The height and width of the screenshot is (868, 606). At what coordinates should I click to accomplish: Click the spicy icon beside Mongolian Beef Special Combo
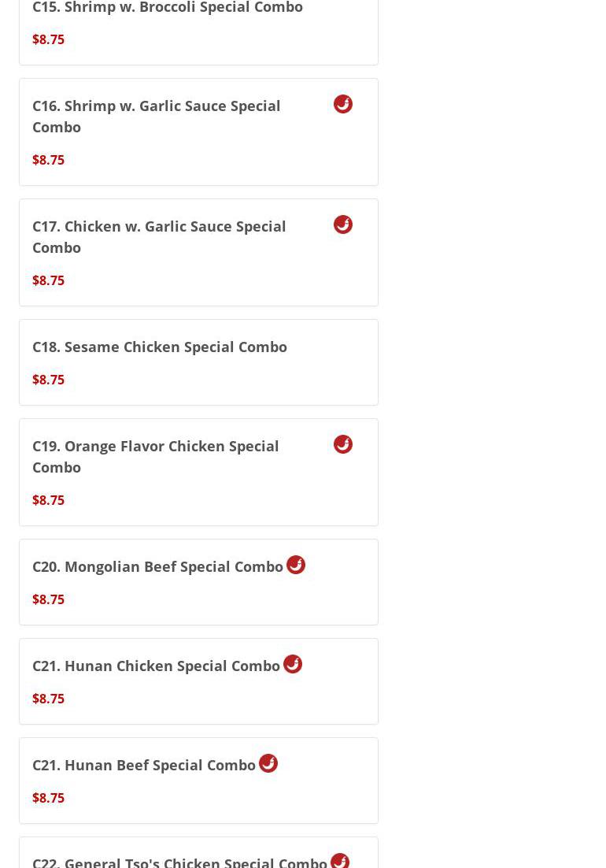[x=296, y=565]
